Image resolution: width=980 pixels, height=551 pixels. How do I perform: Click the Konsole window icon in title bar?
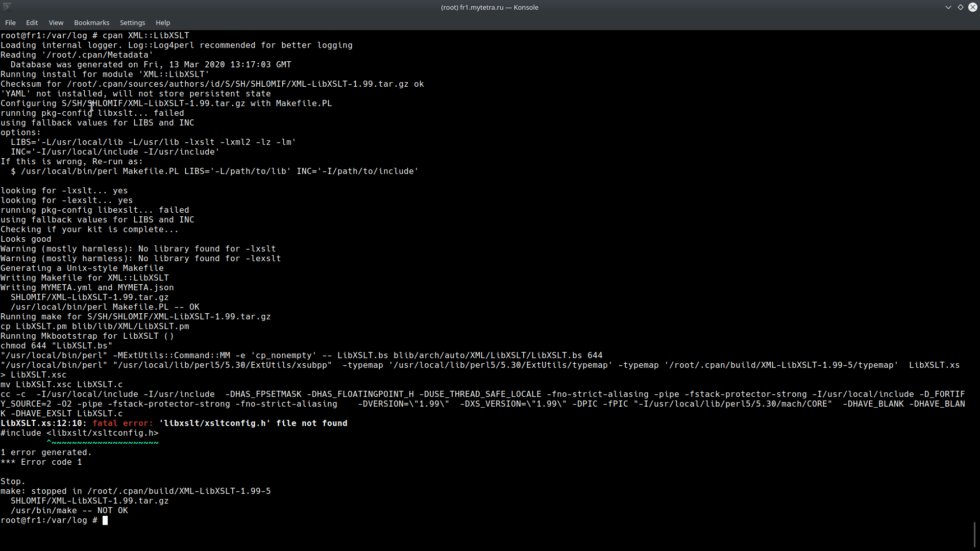coord(7,7)
